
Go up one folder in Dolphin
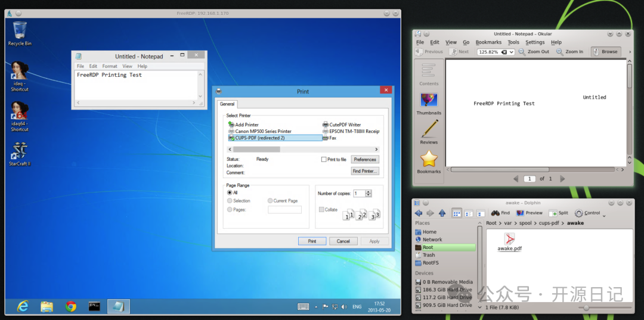point(442,213)
